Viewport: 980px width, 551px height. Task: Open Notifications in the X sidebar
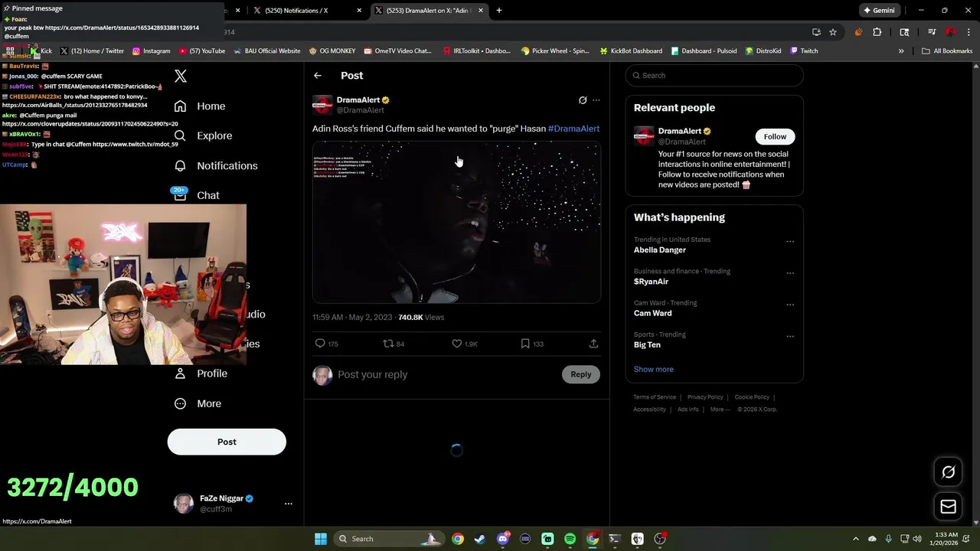click(x=216, y=165)
